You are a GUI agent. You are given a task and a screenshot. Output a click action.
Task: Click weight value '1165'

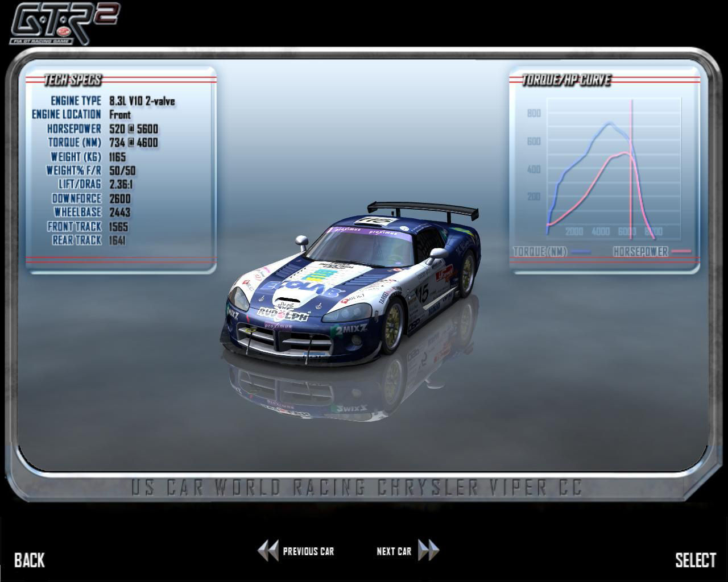click(118, 157)
